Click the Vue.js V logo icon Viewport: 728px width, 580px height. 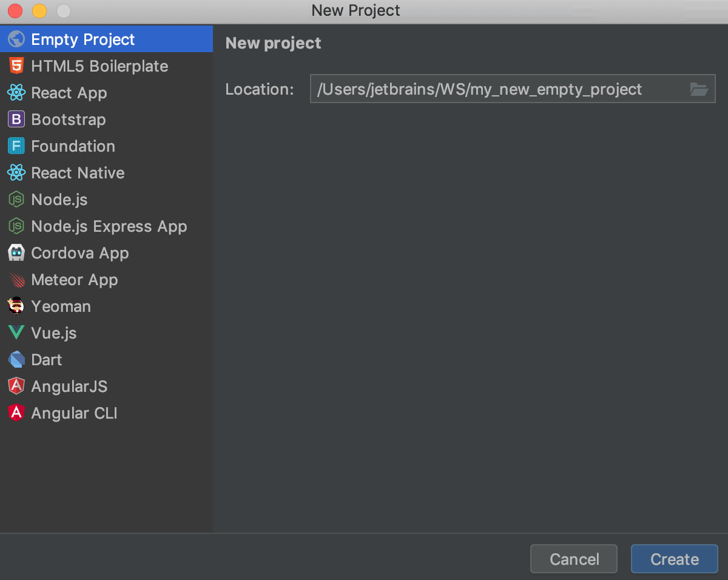click(x=16, y=333)
